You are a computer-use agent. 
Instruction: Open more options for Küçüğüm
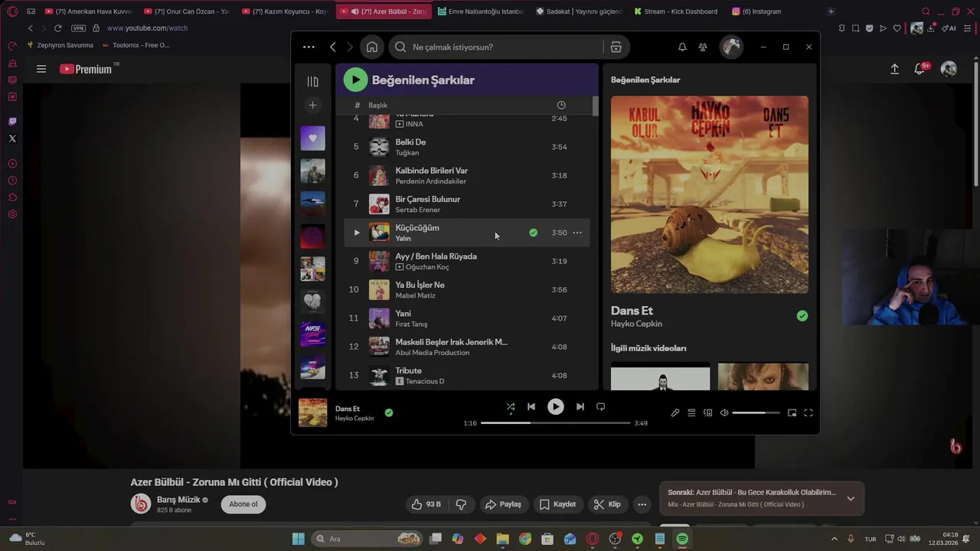pyautogui.click(x=577, y=233)
